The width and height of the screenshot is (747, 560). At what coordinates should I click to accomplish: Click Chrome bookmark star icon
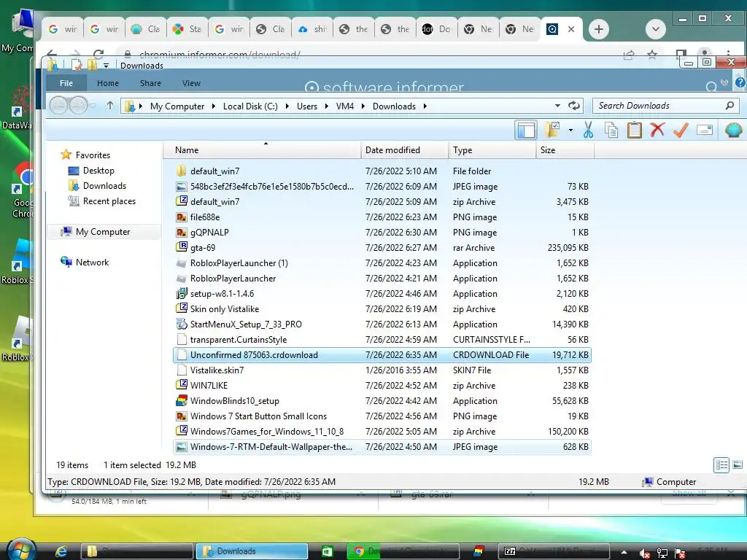652,54
